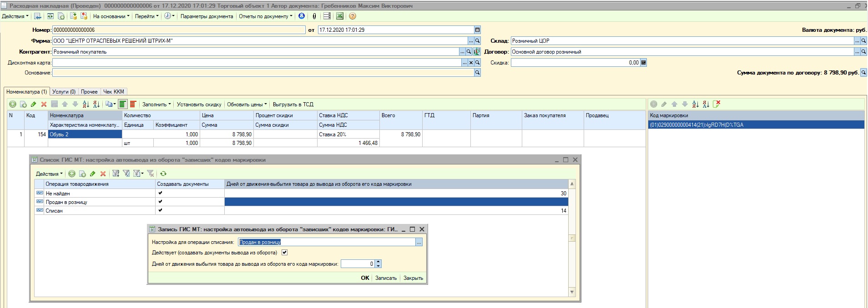Click the refresh icon in the ГИС МТ list toolbar

[x=163, y=174]
